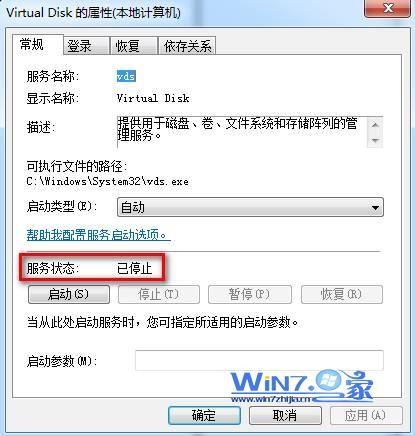Click the disabled 停止(T) button
This screenshot has height=436, width=415.
(x=159, y=294)
